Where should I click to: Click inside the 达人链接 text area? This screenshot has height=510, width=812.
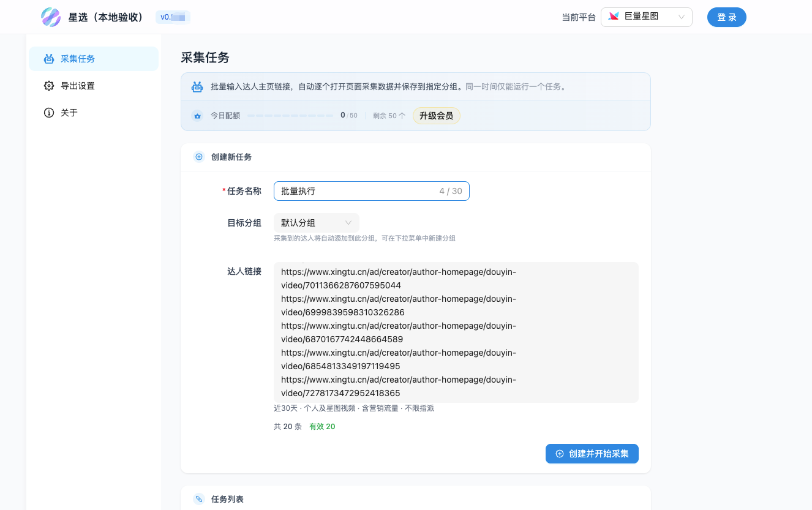456,332
